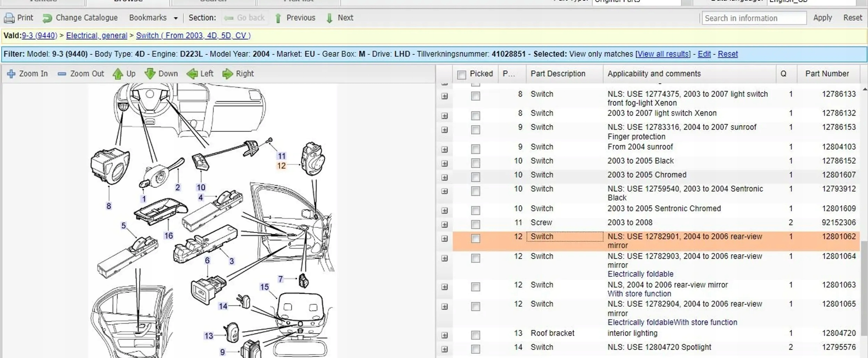
Task: Pan diagram Right with green arrow
Action: pyautogui.click(x=227, y=74)
